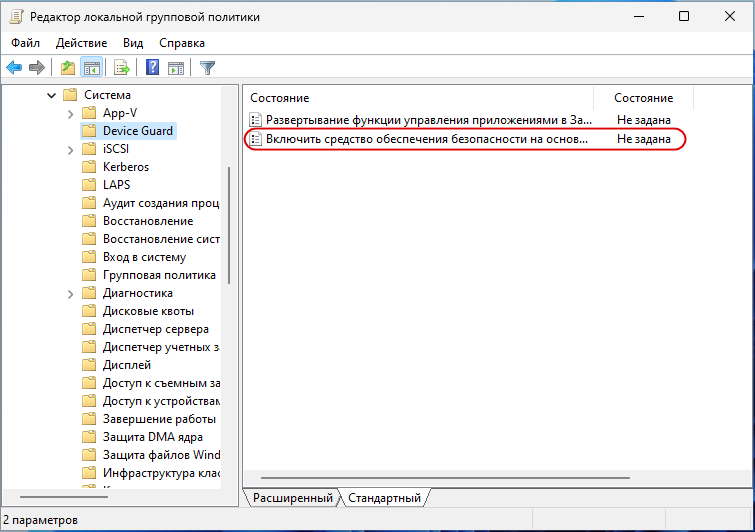Select Включить средство обеспечения безопасности policy
755x532 pixels.
tap(427, 139)
